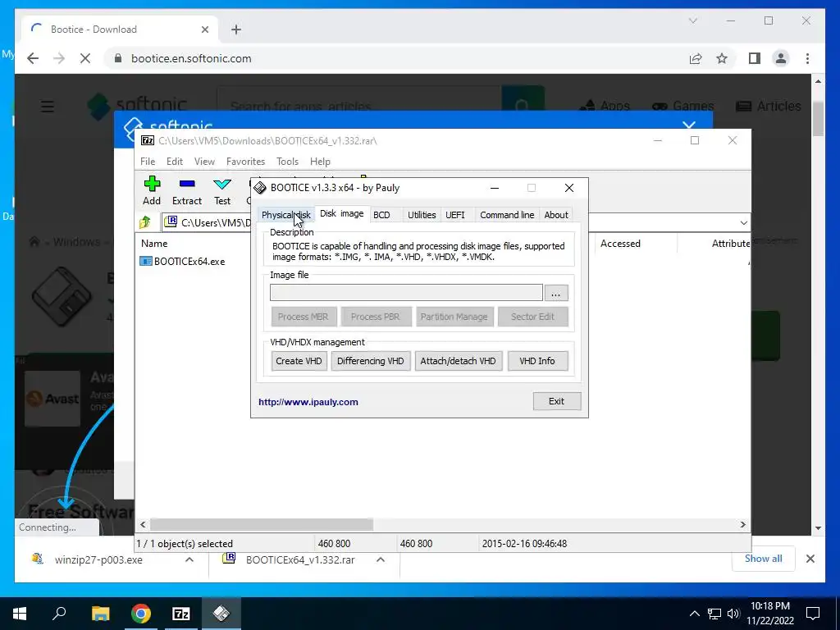
Task: Click the Accessed column header in 7-Zip
Action: click(x=620, y=243)
